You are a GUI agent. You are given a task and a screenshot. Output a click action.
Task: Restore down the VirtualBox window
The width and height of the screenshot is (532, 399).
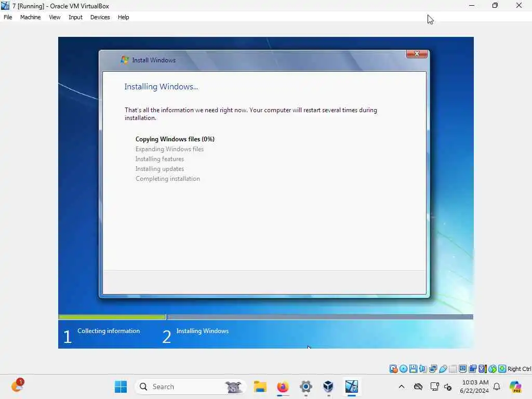click(495, 5)
